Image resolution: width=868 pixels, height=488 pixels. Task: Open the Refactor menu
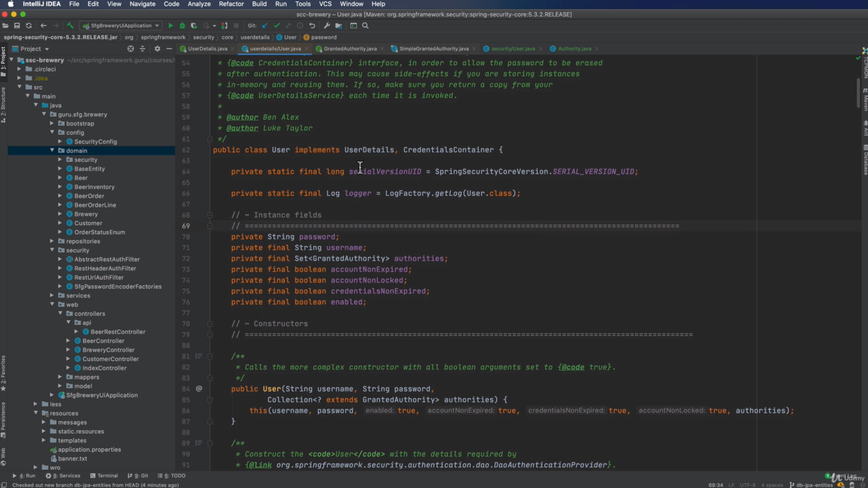tap(231, 4)
